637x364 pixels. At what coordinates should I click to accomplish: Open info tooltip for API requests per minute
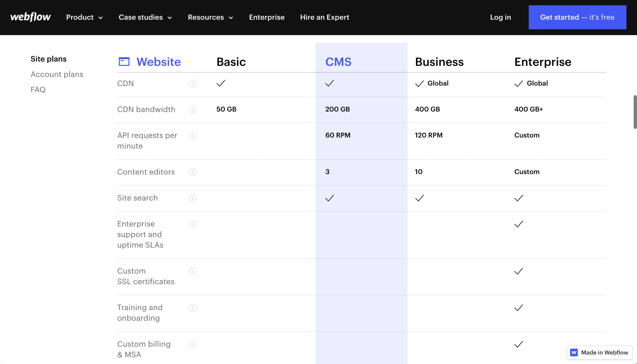point(193,136)
